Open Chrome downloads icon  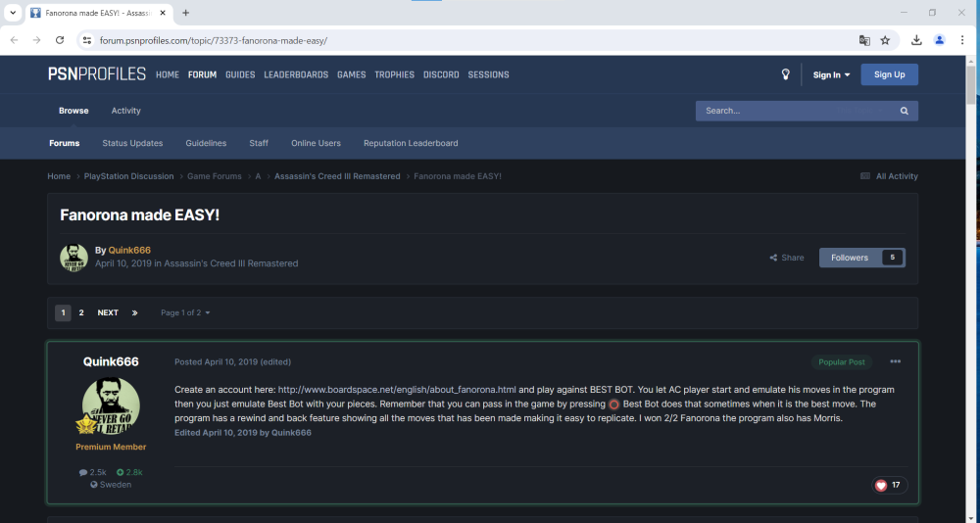click(916, 40)
